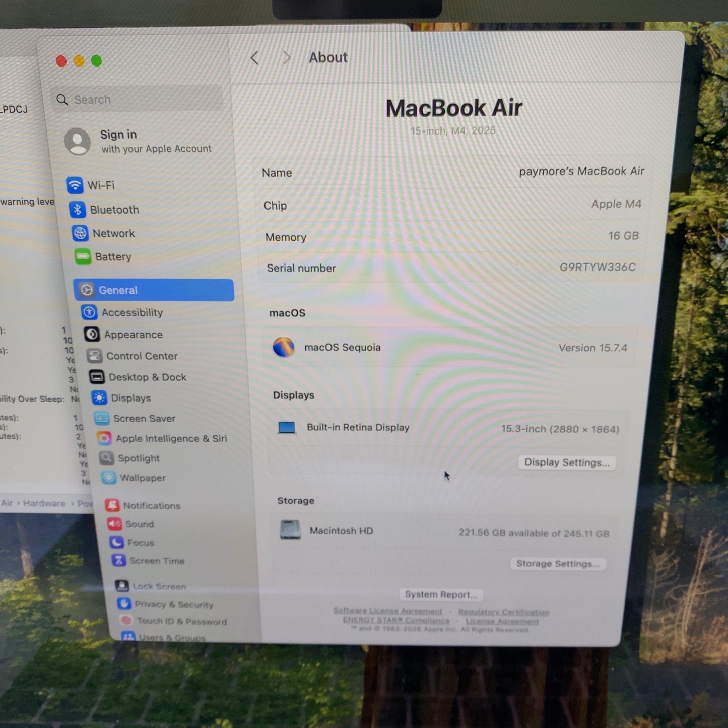
Task: Select Accessibility label in the sidebar
Action: 132,312
